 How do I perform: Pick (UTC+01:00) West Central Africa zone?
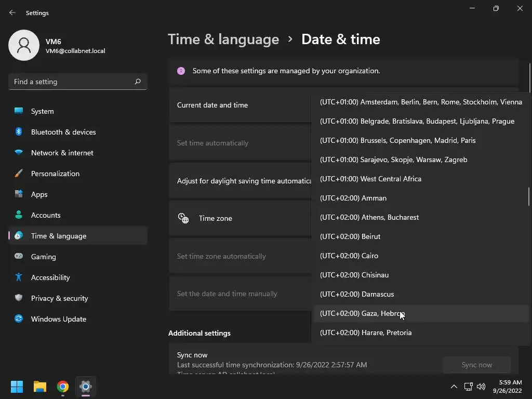[x=370, y=179]
